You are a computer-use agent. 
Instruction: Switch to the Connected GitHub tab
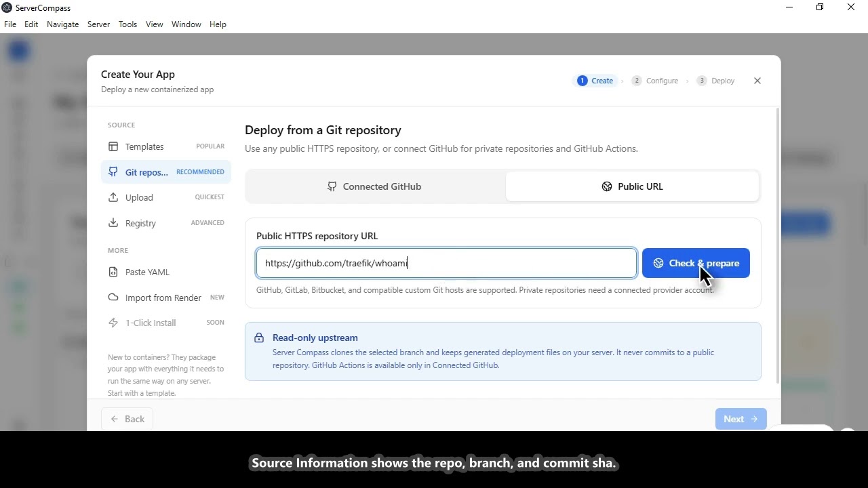pos(375,186)
